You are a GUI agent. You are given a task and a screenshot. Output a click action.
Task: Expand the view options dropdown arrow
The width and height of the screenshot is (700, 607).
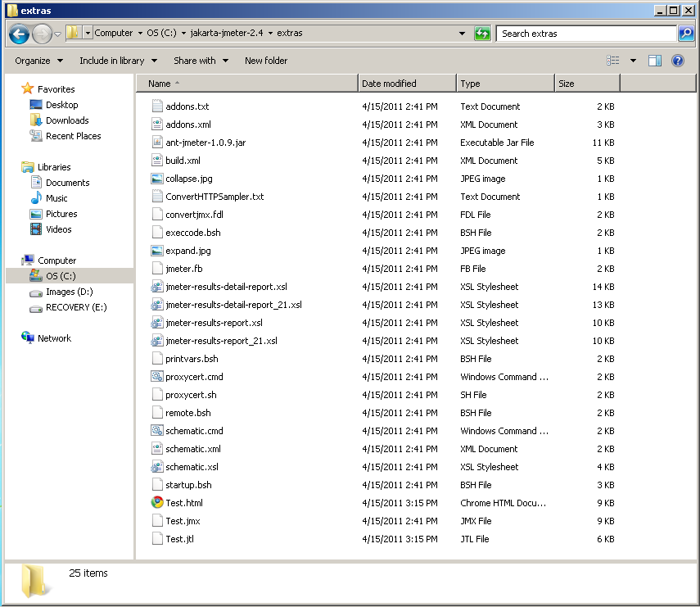(633, 61)
